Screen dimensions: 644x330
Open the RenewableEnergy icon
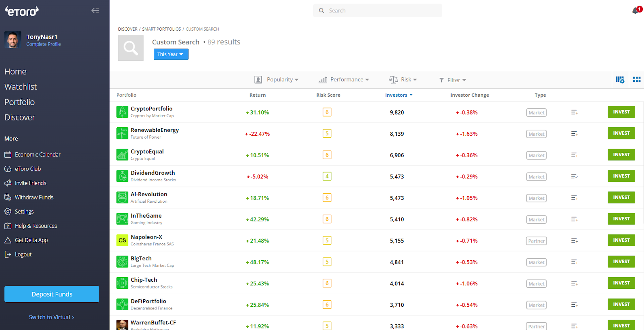(x=122, y=133)
